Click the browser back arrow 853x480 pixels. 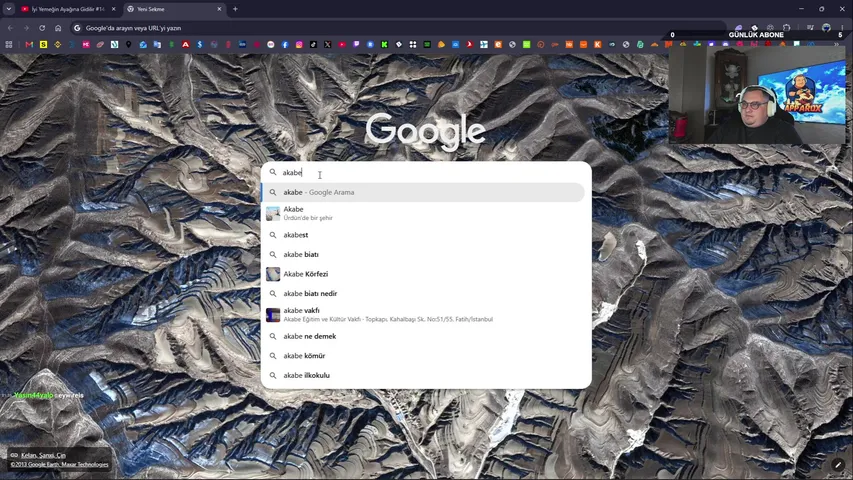pyautogui.click(x=10, y=28)
